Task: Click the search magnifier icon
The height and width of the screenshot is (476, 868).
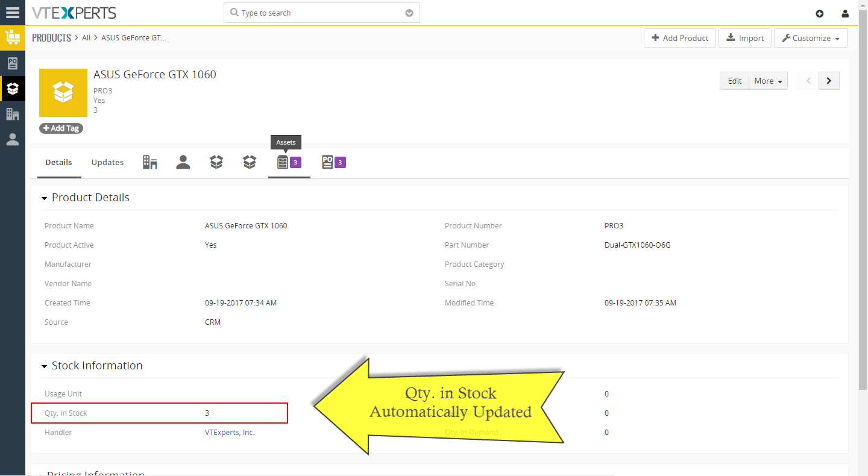Action: pos(234,13)
